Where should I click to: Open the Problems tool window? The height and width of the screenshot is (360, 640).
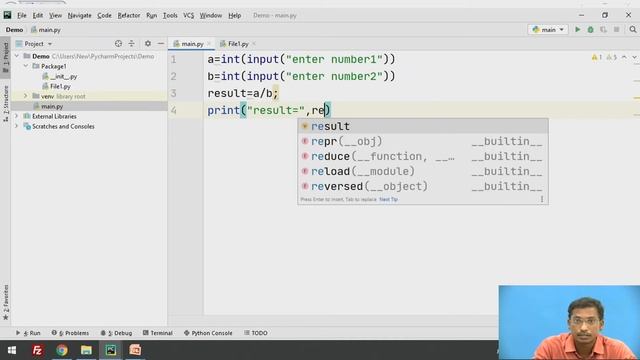(x=70, y=333)
